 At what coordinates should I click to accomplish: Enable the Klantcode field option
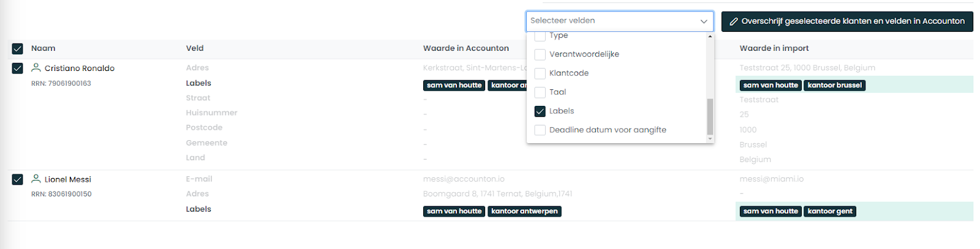540,73
